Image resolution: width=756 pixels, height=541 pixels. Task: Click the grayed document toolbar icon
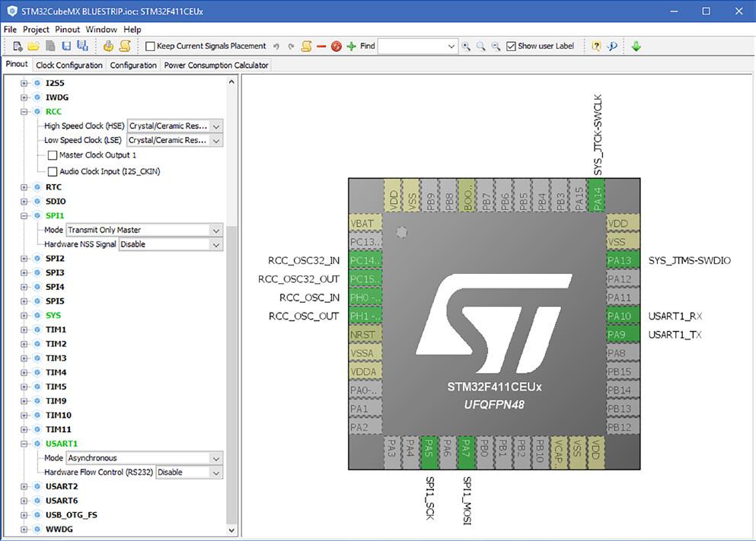50,46
